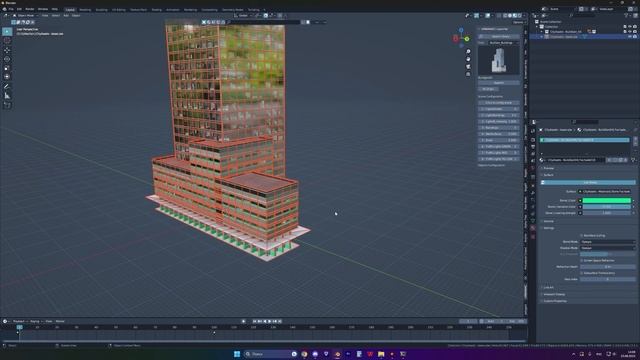Select the Rotate tool in the left toolbar
The width and height of the screenshot is (640, 360).
(x=7, y=59)
